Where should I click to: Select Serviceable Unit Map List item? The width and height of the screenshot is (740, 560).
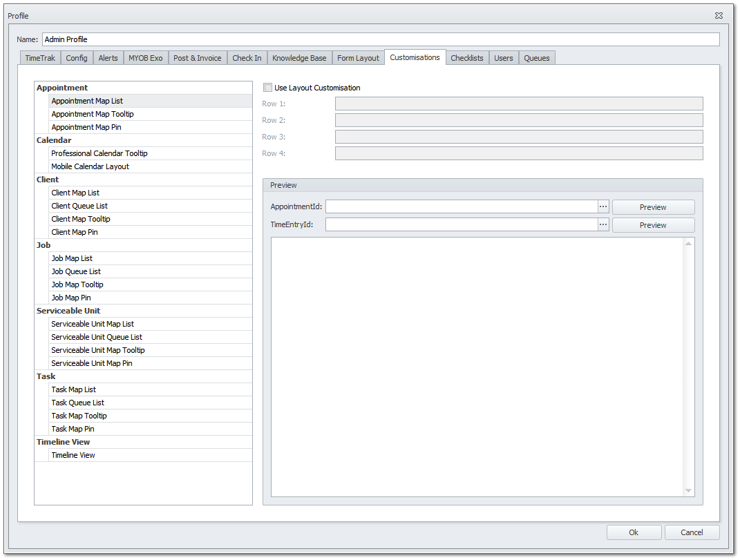[93, 323]
